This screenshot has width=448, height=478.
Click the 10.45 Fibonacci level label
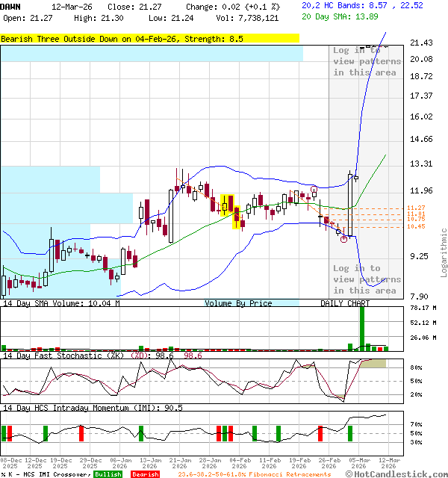click(x=416, y=226)
